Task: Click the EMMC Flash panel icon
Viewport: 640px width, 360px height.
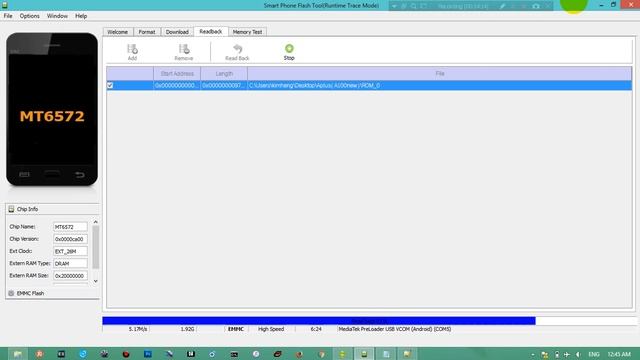Action: [x=11, y=293]
